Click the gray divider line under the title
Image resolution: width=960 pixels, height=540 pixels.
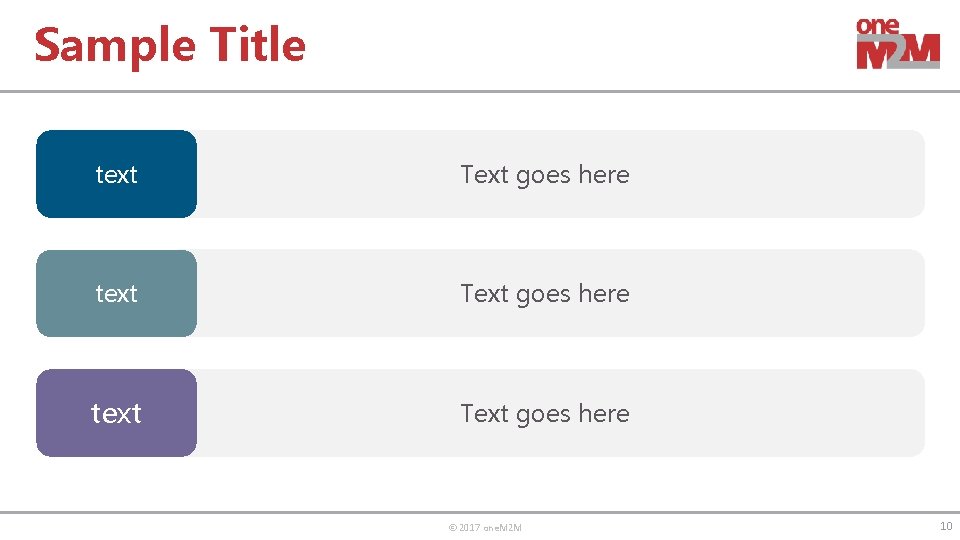point(480,91)
